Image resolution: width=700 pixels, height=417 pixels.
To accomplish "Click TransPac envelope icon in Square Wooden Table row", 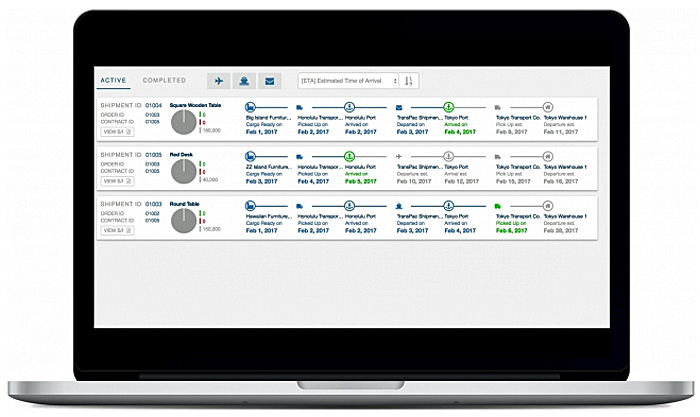I will click(399, 108).
